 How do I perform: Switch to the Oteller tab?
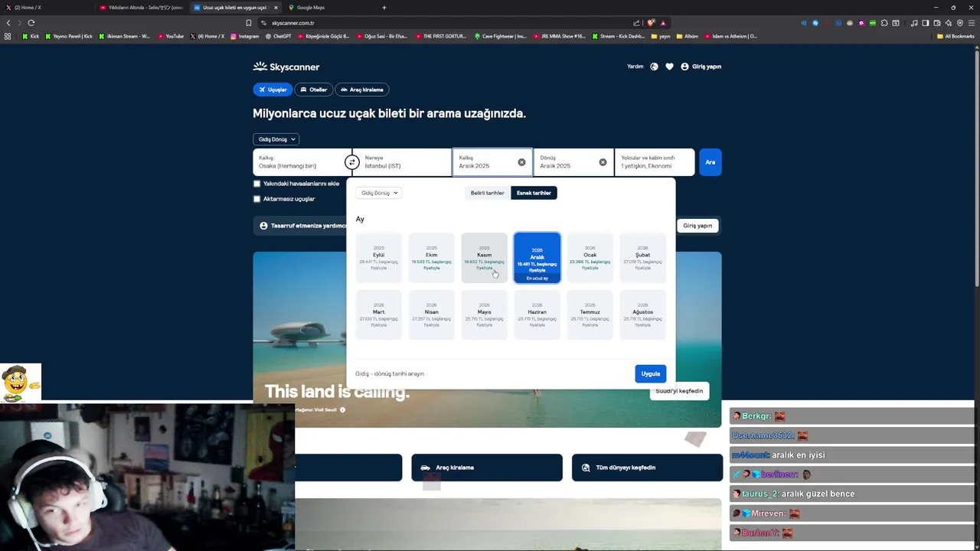(x=314, y=90)
